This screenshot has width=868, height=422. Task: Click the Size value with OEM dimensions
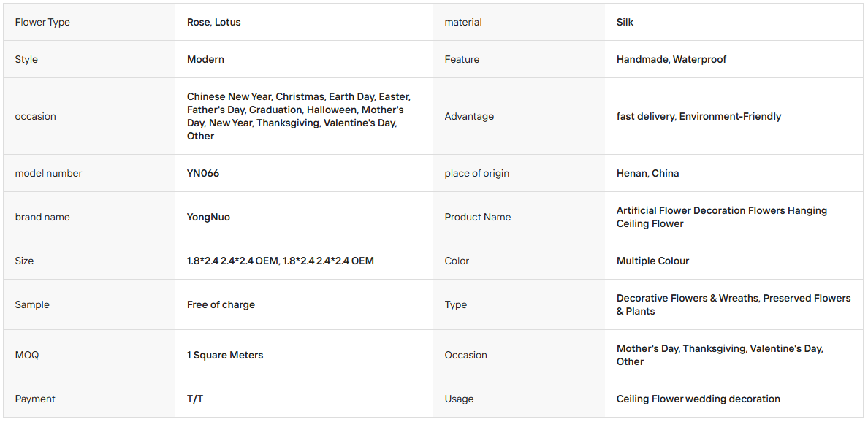click(281, 261)
